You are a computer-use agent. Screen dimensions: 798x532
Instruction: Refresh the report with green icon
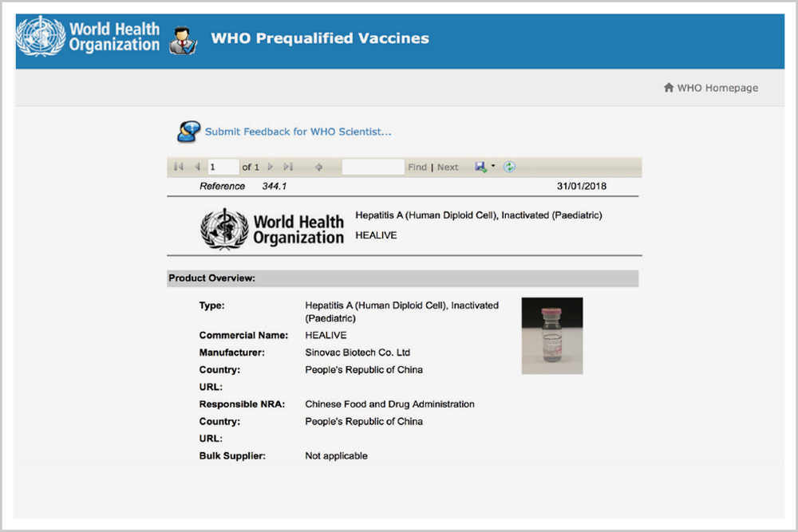pyautogui.click(x=509, y=167)
